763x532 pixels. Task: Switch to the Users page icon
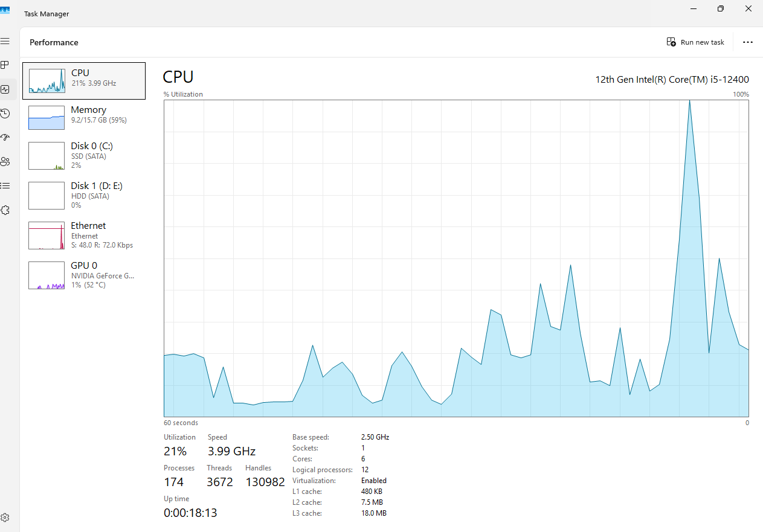(5, 162)
